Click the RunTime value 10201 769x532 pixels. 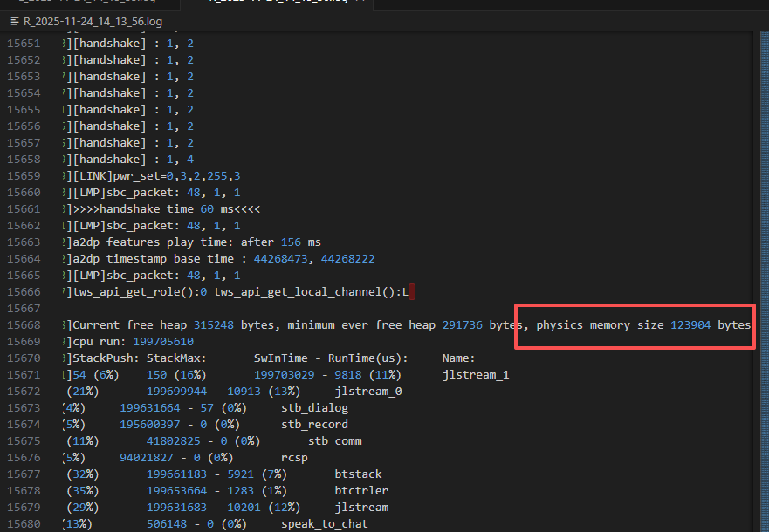tap(244, 508)
